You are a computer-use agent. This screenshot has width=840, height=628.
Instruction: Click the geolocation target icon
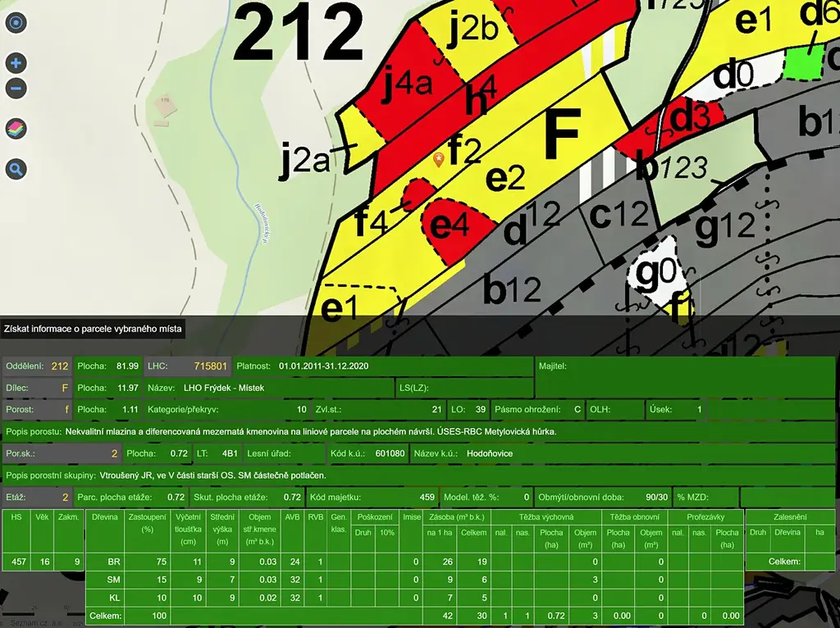16,23
